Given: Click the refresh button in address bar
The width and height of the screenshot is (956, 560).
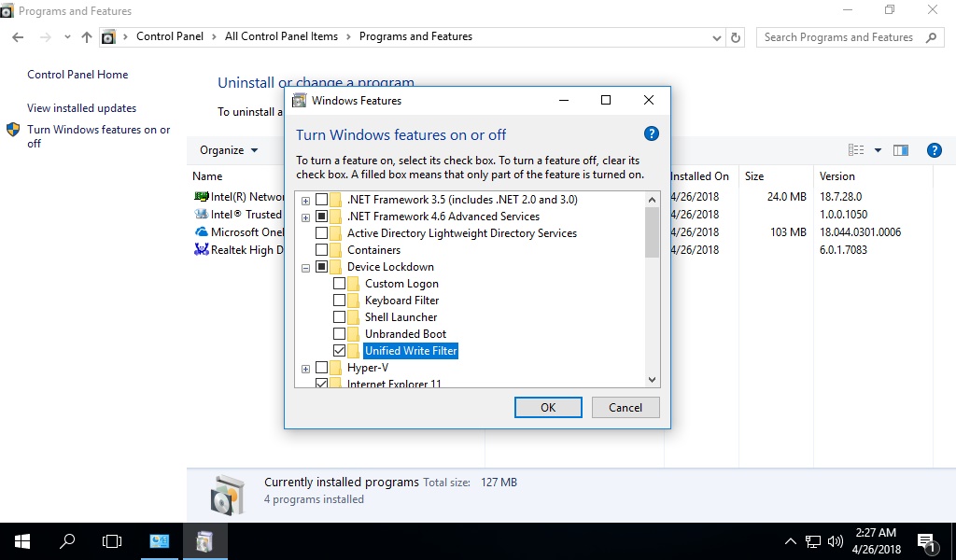Looking at the screenshot, I should click(736, 37).
